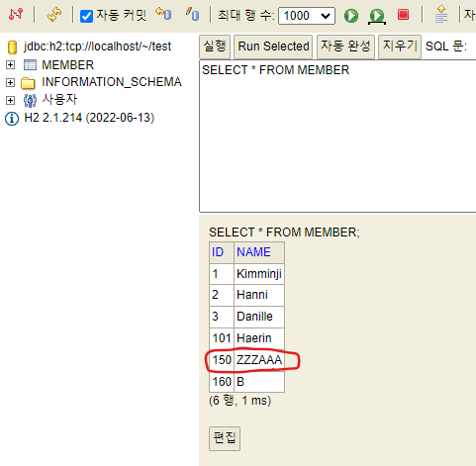The width and height of the screenshot is (476, 466).
Task: Click the 실행 run button
Action: [x=215, y=47]
